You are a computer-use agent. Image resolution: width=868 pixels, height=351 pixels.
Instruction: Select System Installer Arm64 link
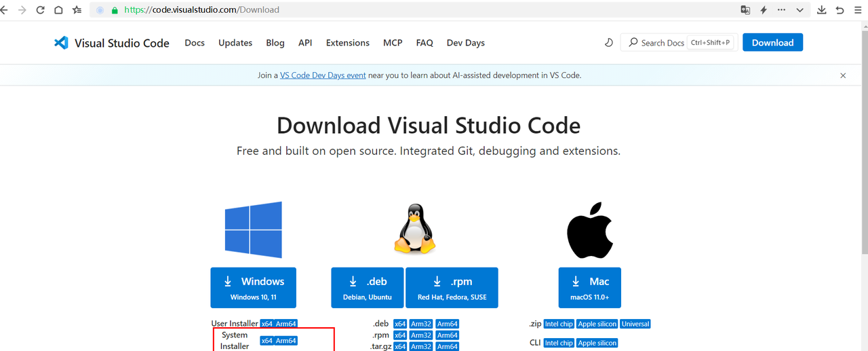click(286, 341)
